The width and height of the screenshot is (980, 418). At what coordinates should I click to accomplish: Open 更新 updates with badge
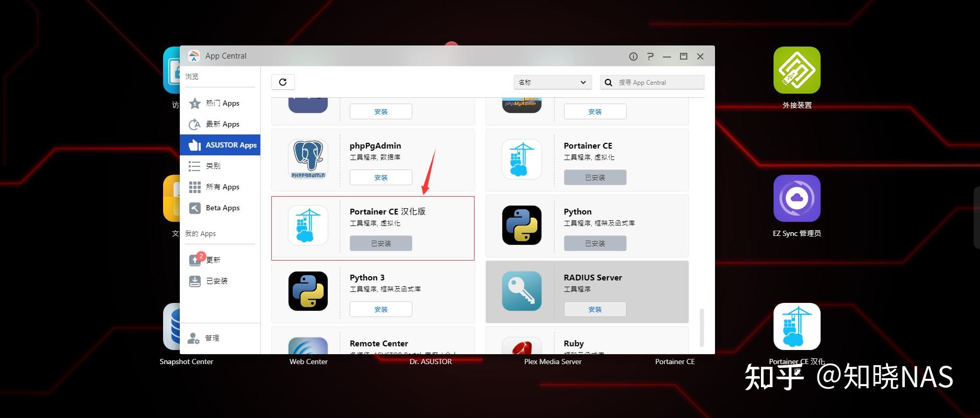coord(220,259)
